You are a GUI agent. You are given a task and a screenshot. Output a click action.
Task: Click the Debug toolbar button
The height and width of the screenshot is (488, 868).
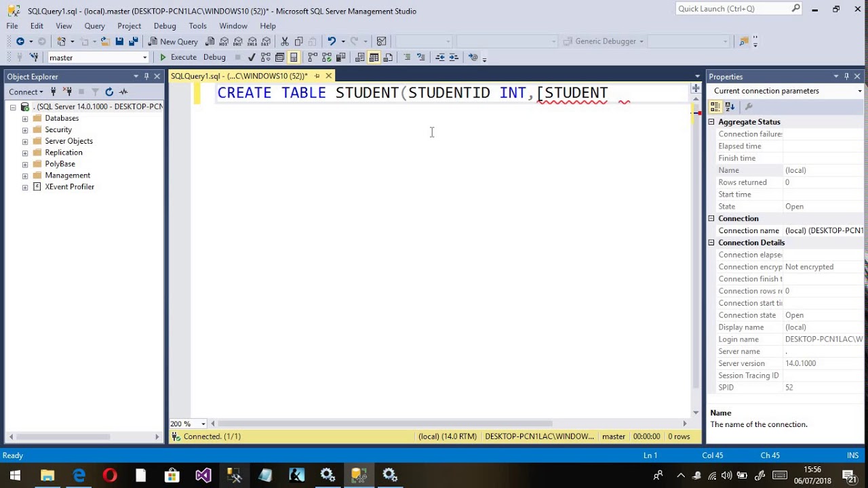[x=214, y=58]
